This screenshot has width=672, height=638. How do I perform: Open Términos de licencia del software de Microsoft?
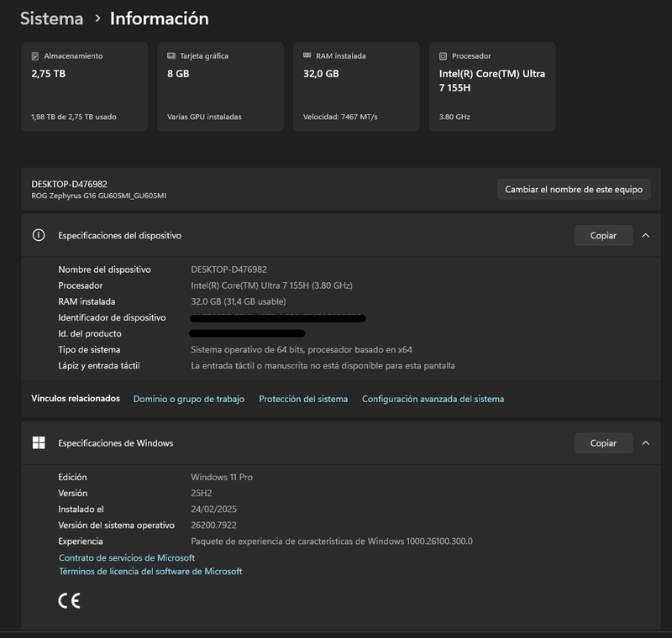point(150,571)
